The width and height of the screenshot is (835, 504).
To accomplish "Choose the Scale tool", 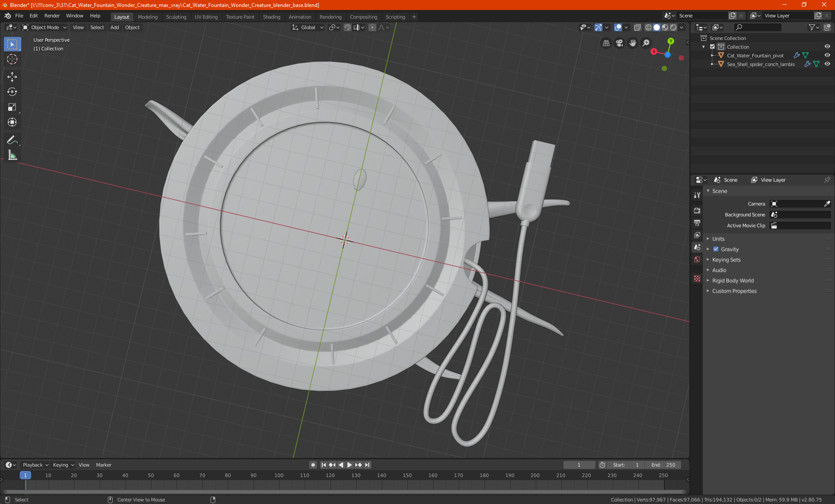I will pyautogui.click(x=12, y=107).
